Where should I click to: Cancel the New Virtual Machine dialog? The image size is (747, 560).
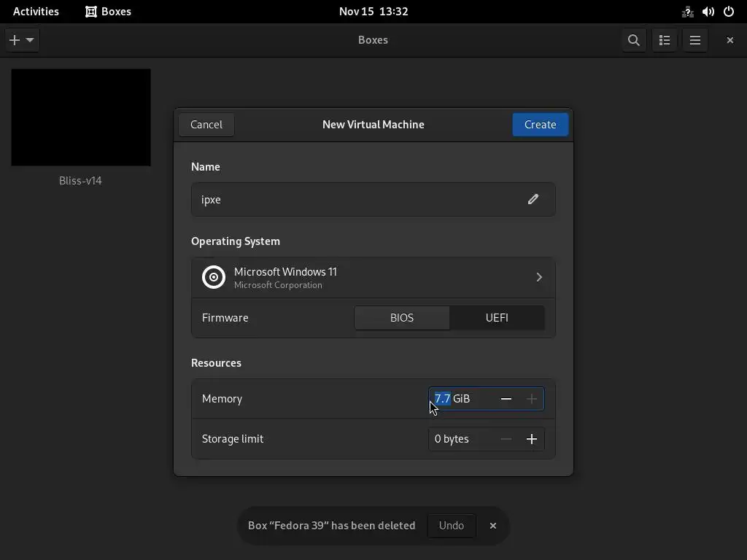point(206,125)
